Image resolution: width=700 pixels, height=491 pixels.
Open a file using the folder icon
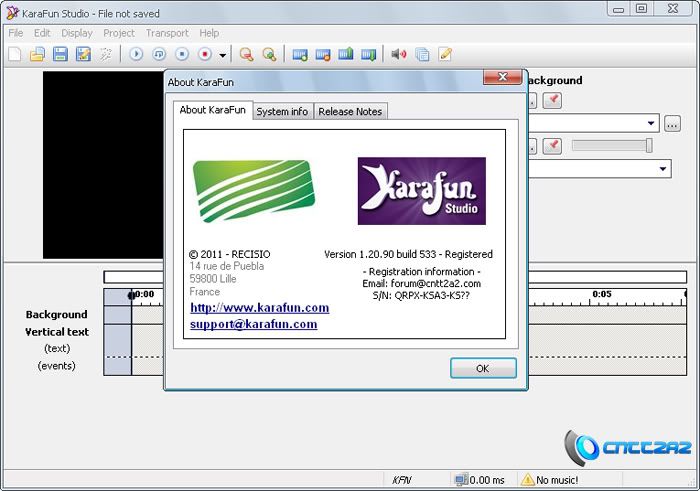pos(38,54)
